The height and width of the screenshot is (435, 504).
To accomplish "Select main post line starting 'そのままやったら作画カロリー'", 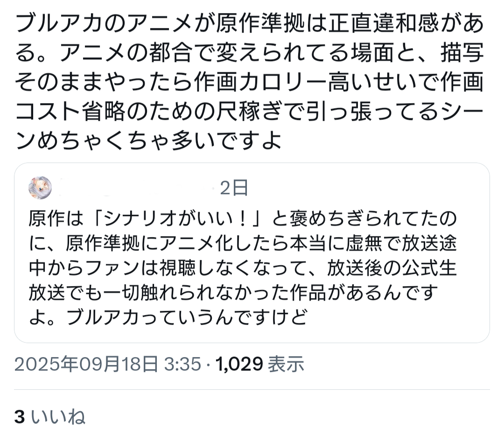I will click(250, 82).
